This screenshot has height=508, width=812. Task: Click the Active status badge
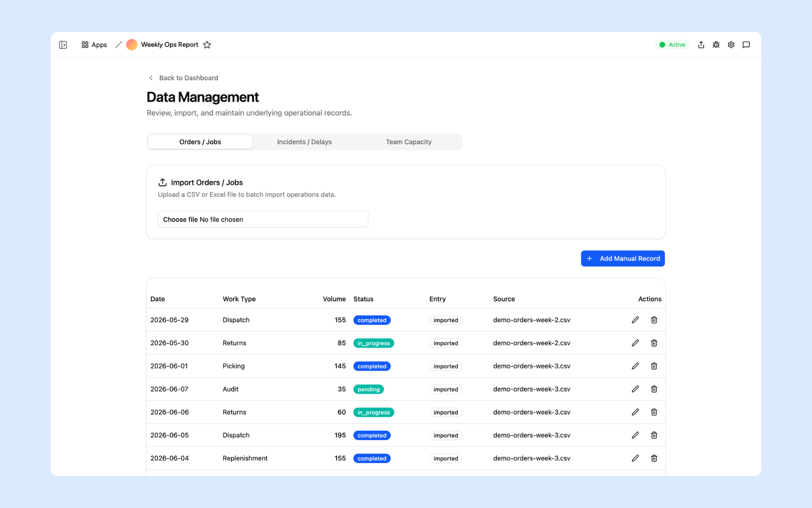pyautogui.click(x=672, y=45)
